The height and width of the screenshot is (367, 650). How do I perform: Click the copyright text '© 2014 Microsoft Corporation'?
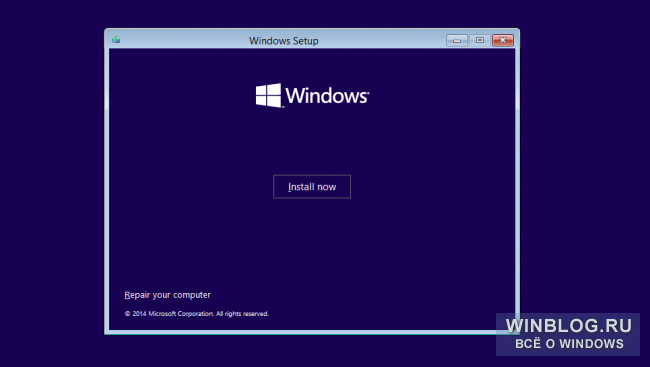tap(169, 314)
